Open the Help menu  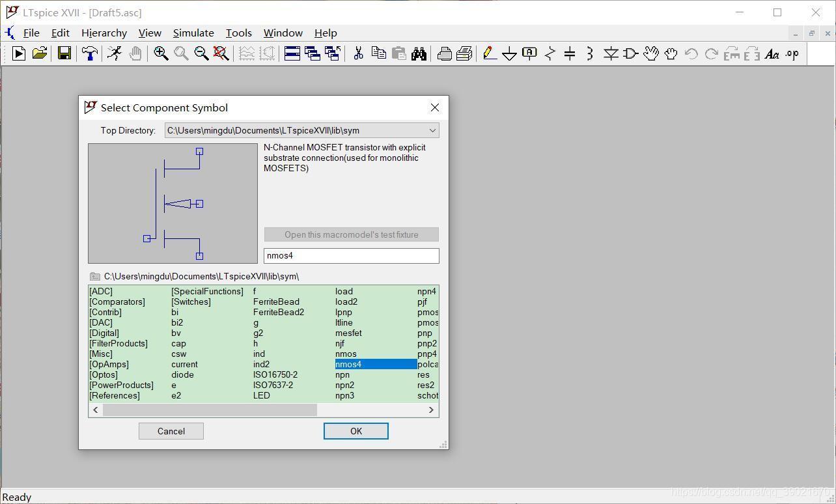tap(326, 33)
